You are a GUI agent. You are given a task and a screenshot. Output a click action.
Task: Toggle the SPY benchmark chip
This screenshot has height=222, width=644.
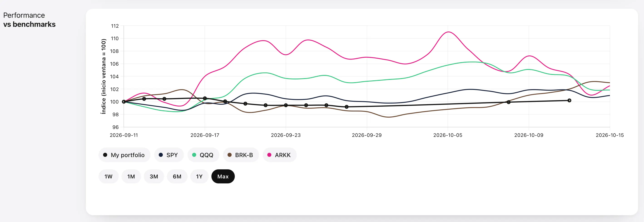pos(169,155)
